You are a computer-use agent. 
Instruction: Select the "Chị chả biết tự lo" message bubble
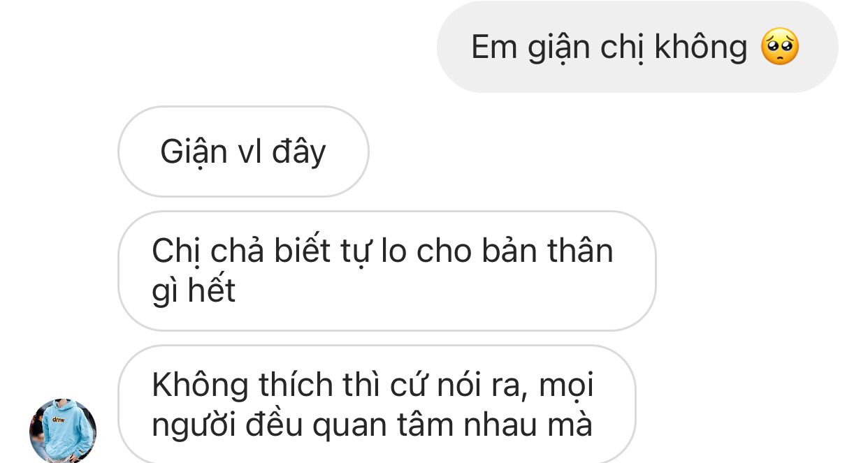[x=387, y=270]
